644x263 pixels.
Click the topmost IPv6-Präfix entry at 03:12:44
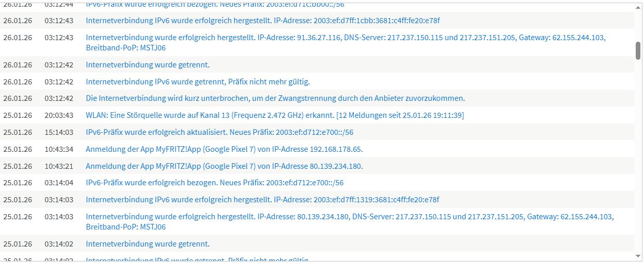coord(214,5)
